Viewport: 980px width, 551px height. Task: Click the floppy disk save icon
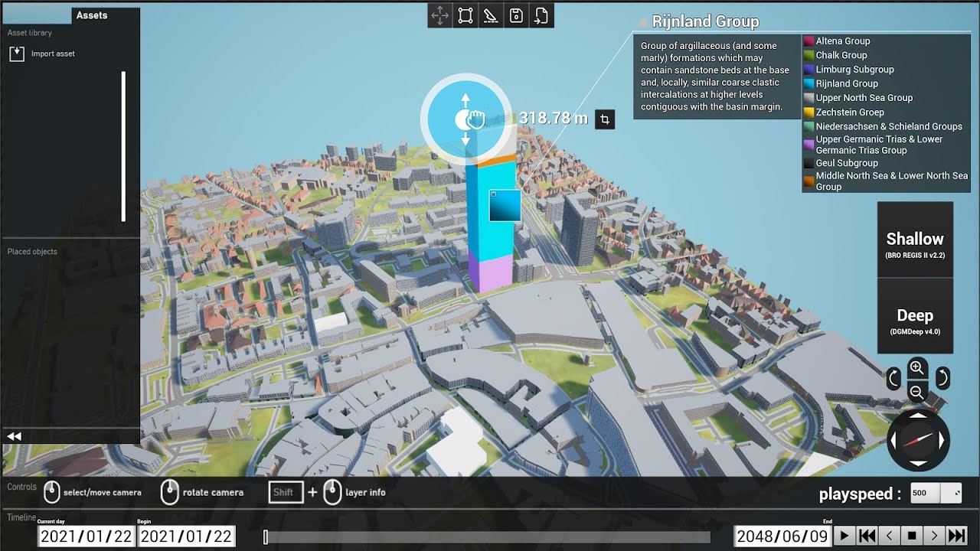pyautogui.click(x=516, y=15)
